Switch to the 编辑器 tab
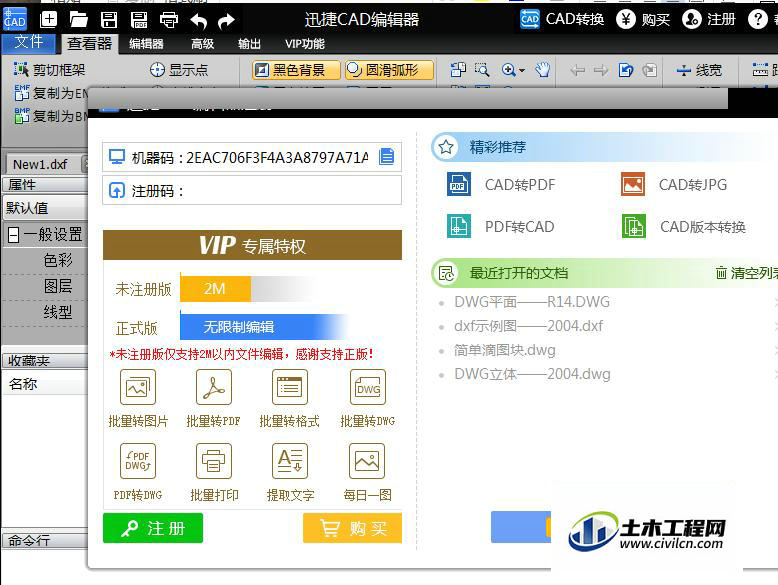778x585 pixels. [146, 44]
